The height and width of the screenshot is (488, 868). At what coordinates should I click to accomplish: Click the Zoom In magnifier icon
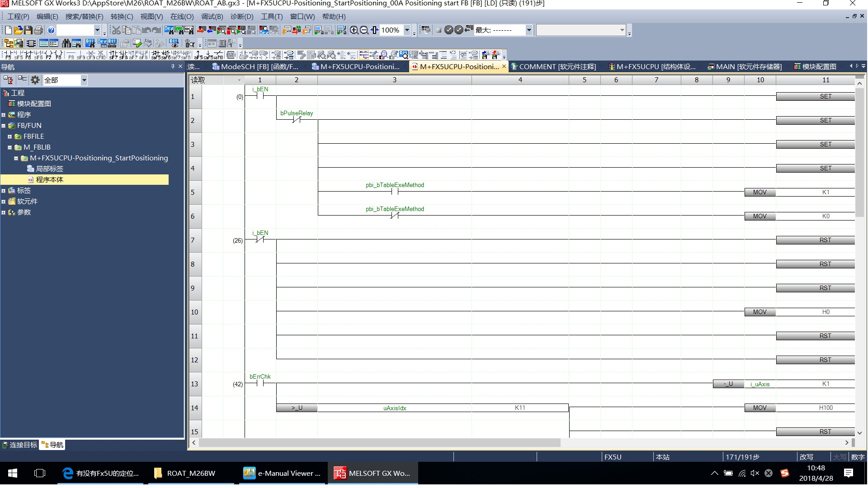click(354, 30)
